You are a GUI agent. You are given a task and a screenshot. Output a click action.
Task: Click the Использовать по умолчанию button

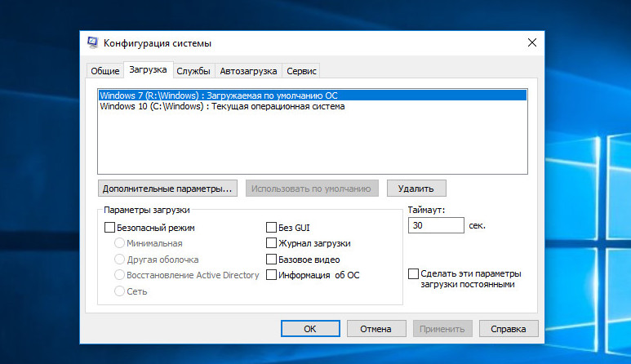[312, 189]
